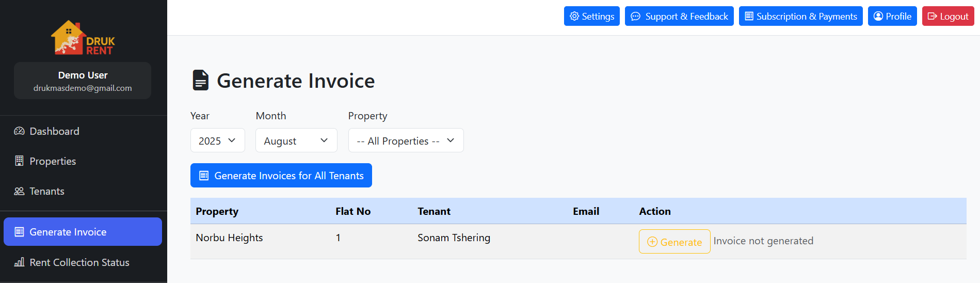Navigate to the Tenants menu item
Screen dimensions: 980x283
pyautogui.click(x=47, y=191)
